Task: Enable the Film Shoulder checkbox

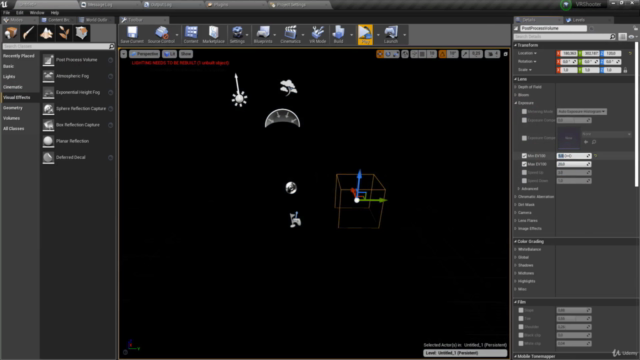Action: (x=521, y=327)
